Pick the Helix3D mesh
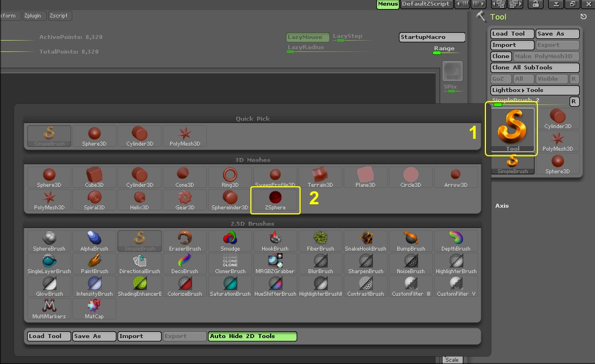The width and height of the screenshot is (595, 364). pyautogui.click(x=139, y=200)
